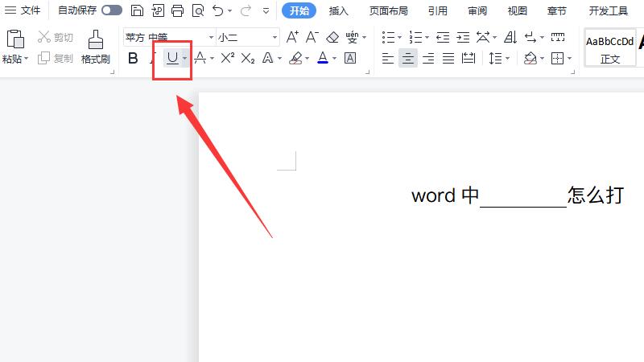Open the font name dropdown
Screen dimensions: 644x362
coord(212,38)
